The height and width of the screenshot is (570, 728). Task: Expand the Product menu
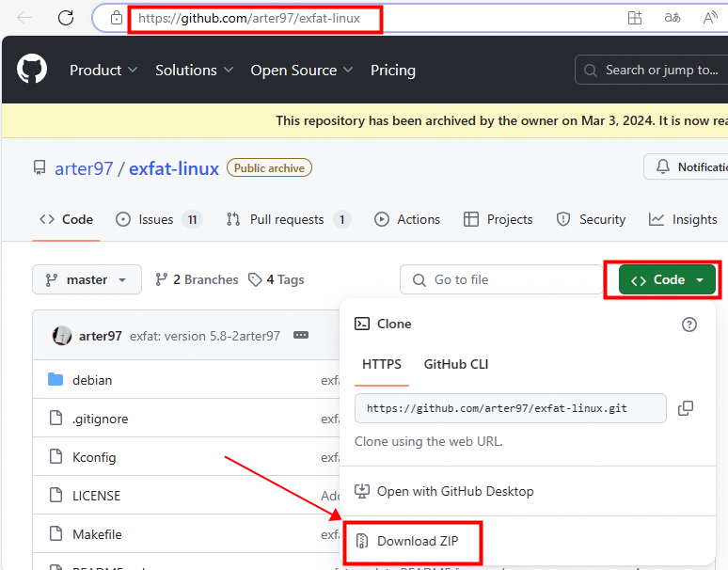tap(103, 71)
